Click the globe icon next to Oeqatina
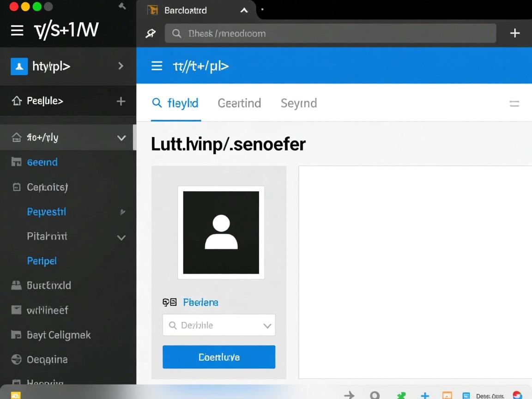 [x=16, y=359]
